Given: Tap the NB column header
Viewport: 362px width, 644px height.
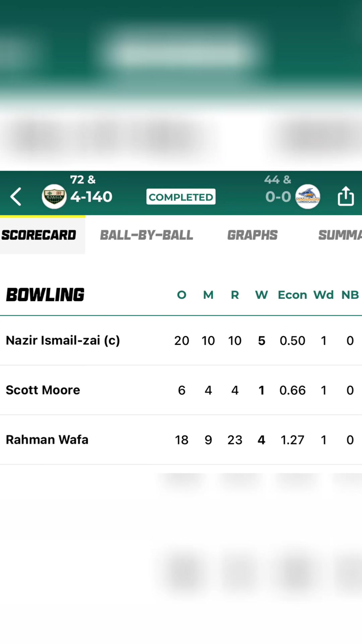Looking at the screenshot, I should coord(350,295).
